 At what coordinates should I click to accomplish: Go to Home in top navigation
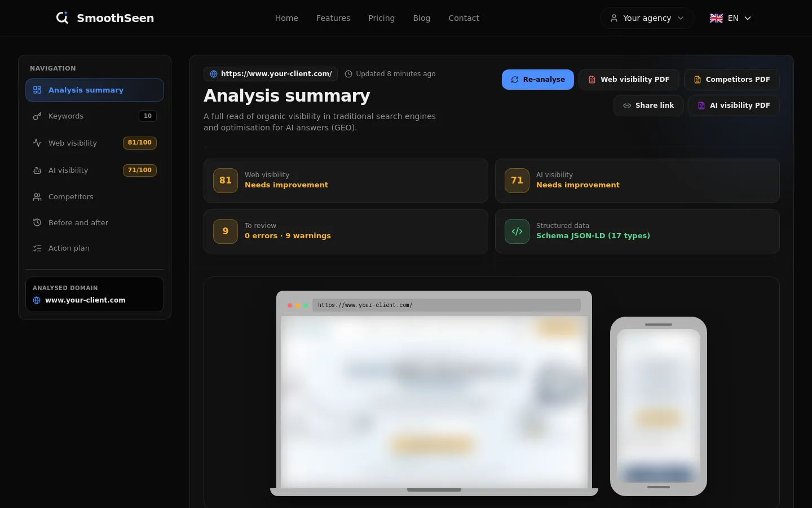(286, 18)
